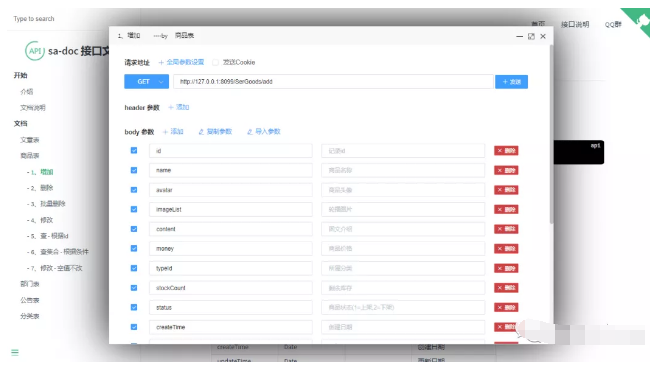Toggle the sidebar hamburger menu icon
The height and width of the screenshot is (373, 650).
15,353
